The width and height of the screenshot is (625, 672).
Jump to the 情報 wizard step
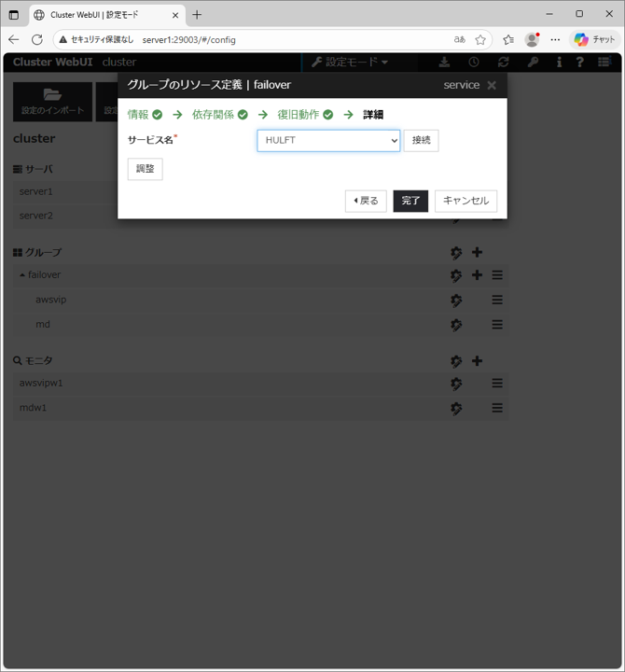pos(138,115)
